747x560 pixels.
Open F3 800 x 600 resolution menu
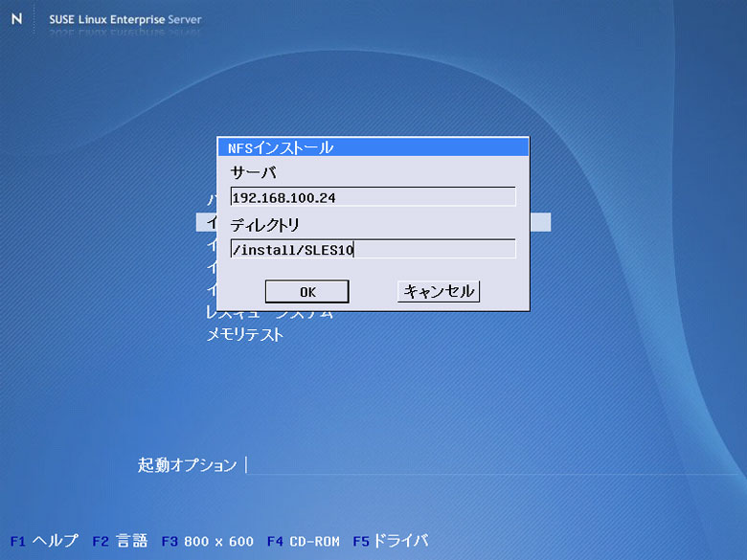coord(208,541)
